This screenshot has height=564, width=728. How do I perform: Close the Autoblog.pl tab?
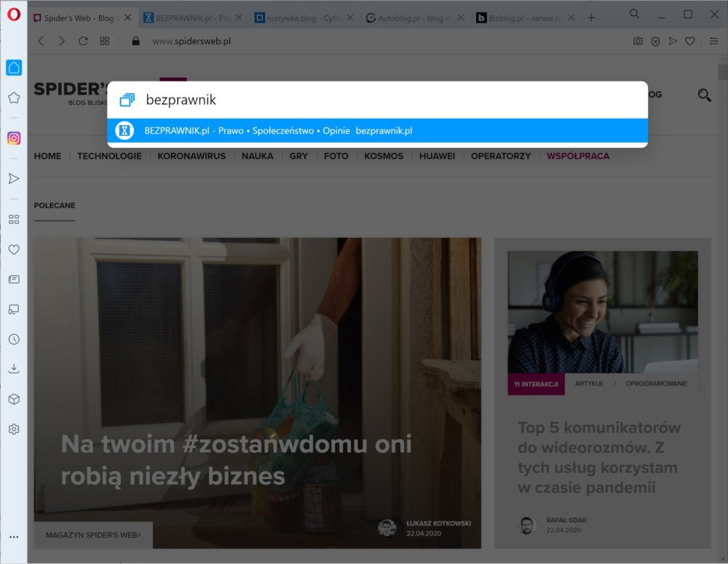[x=461, y=17]
